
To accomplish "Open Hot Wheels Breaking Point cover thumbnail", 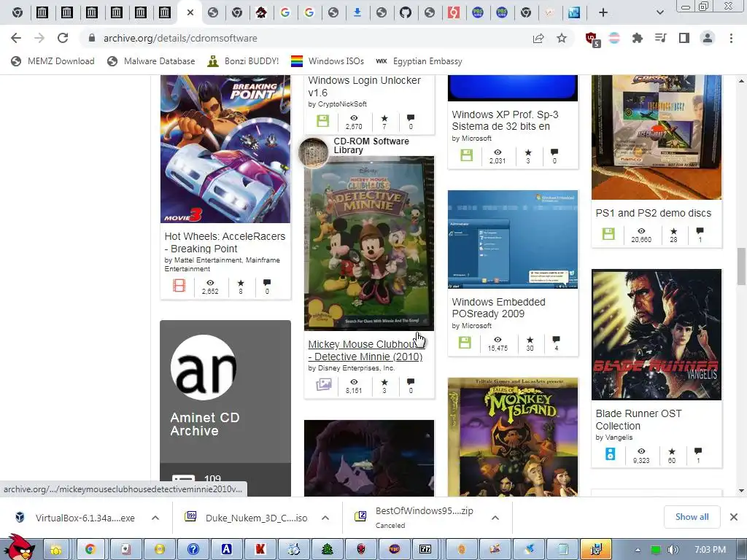I will pyautogui.click(x=225, y=149).
